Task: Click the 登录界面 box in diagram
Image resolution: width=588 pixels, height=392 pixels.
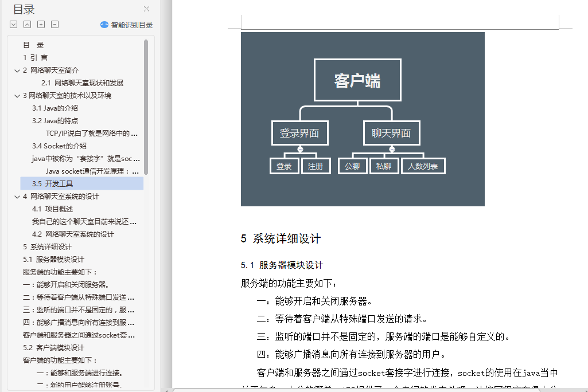Action: (x=300, y=133)
